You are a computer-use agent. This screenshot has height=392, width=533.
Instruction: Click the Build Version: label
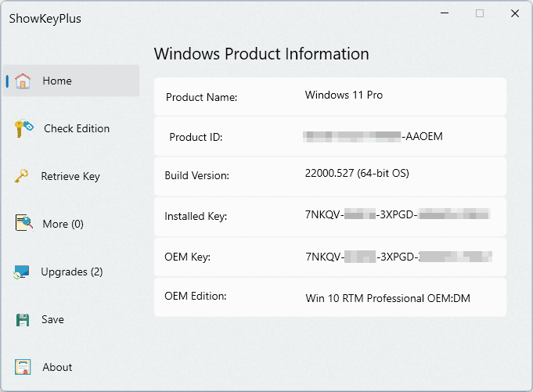coord(196,175)
